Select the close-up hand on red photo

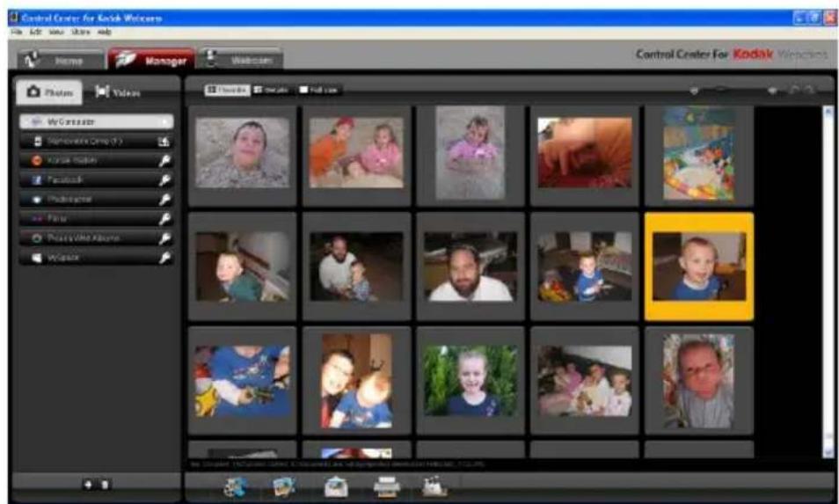point(585,153)
